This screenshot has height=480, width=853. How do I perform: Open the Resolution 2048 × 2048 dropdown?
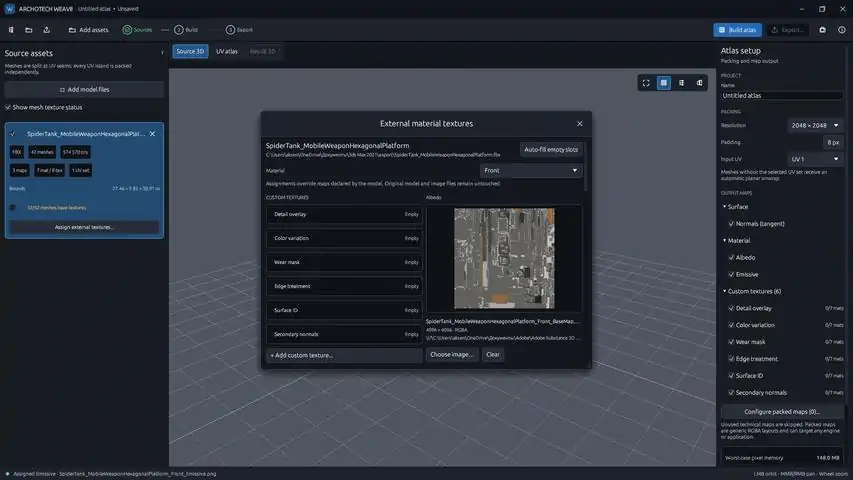(x=814, y=125)
